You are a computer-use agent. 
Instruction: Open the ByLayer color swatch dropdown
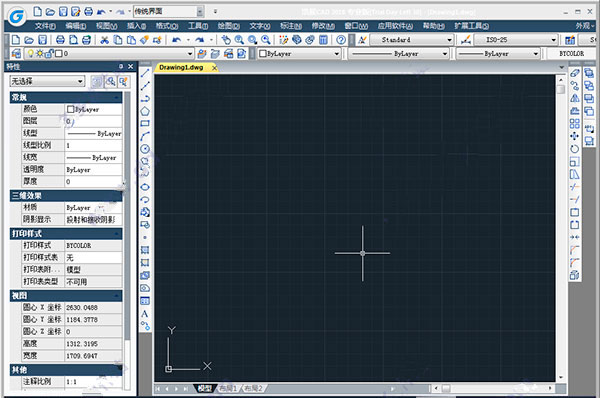coord(299,54)
